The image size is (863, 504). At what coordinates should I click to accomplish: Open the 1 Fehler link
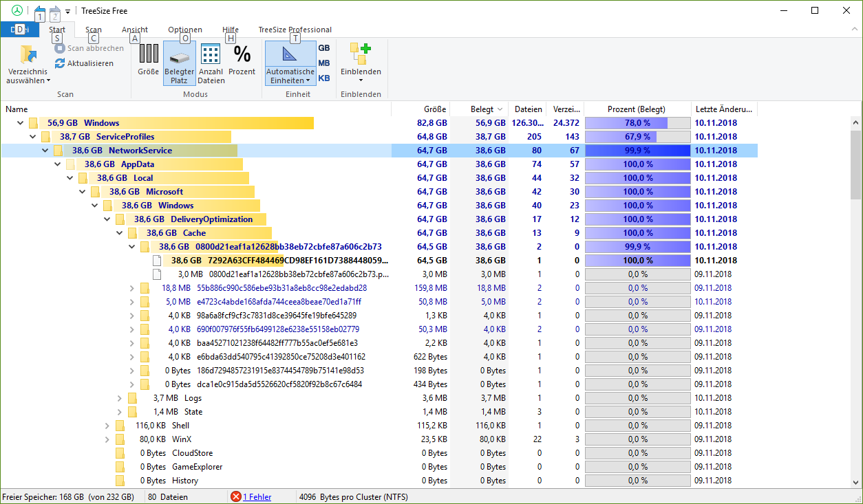click(x=257, y=496)
